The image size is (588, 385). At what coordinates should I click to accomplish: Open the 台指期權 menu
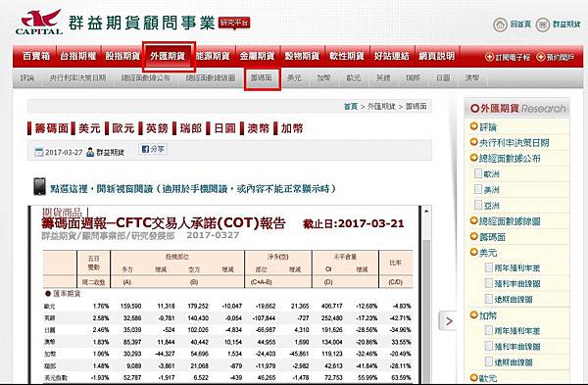tap(78, 56)
